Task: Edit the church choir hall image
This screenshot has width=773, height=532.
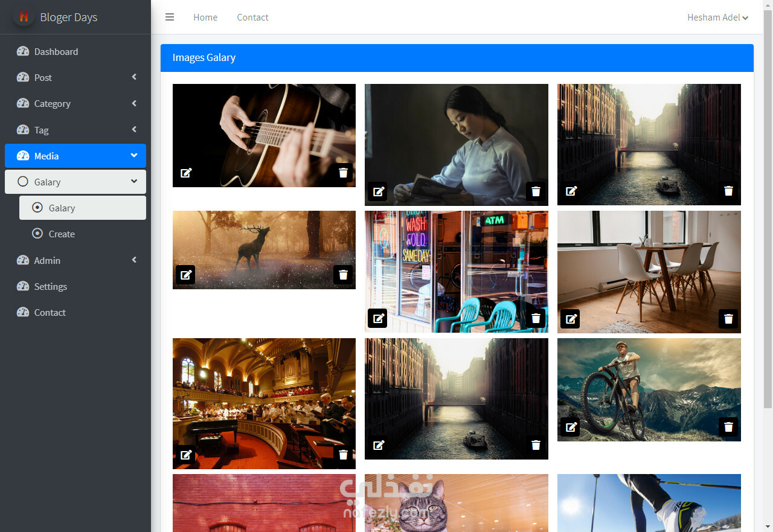Action: (186, 455)
